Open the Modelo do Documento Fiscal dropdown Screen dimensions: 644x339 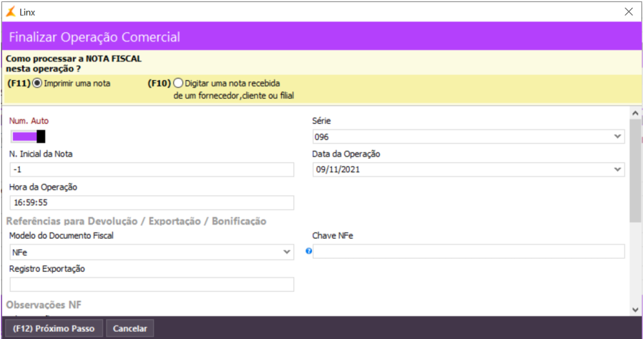point(152,252)
